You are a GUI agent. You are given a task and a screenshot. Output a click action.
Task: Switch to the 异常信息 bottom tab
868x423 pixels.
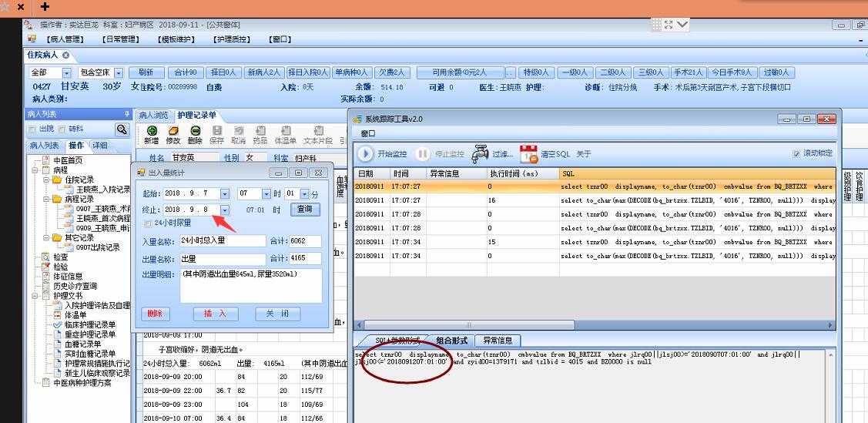[x=497, y=341]
